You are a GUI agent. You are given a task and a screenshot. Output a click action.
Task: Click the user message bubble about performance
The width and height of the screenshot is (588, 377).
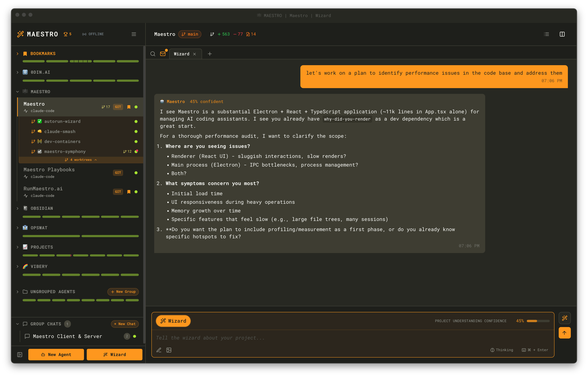tap(434, 76)
